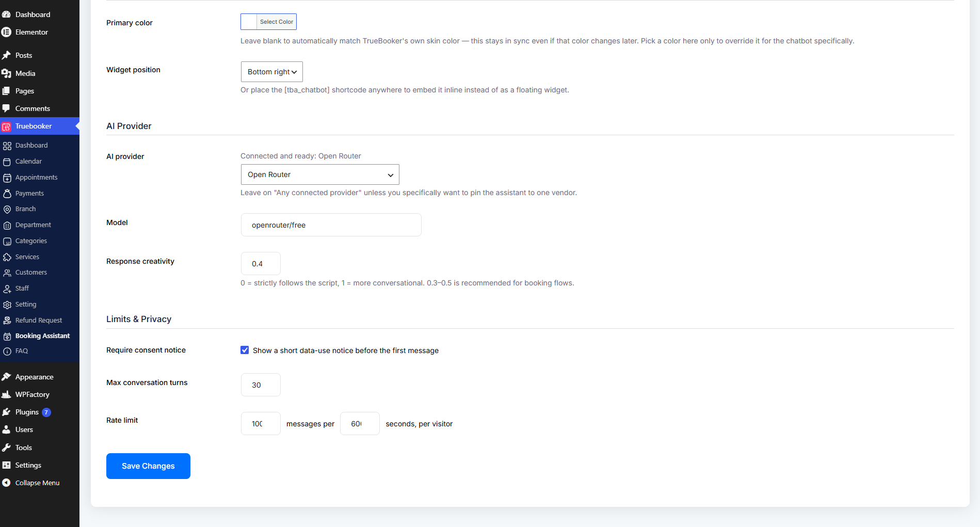Click the FAQ info icon
The width and height of the screenshot is (980, 527).
click(x=7, y=351)
